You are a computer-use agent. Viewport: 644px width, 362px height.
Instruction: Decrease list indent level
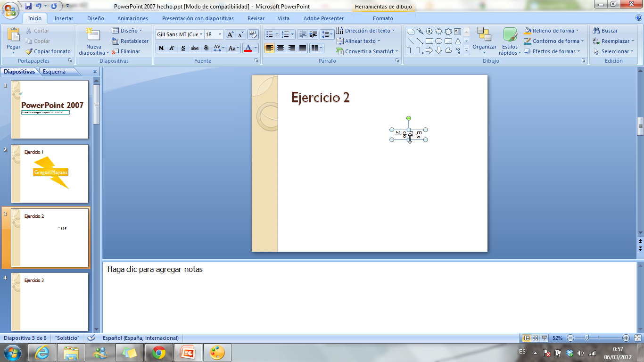coord(303,34)
